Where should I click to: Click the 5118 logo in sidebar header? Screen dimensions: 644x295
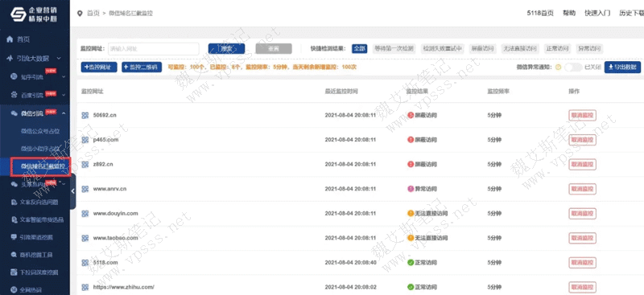tap(19, 14)
